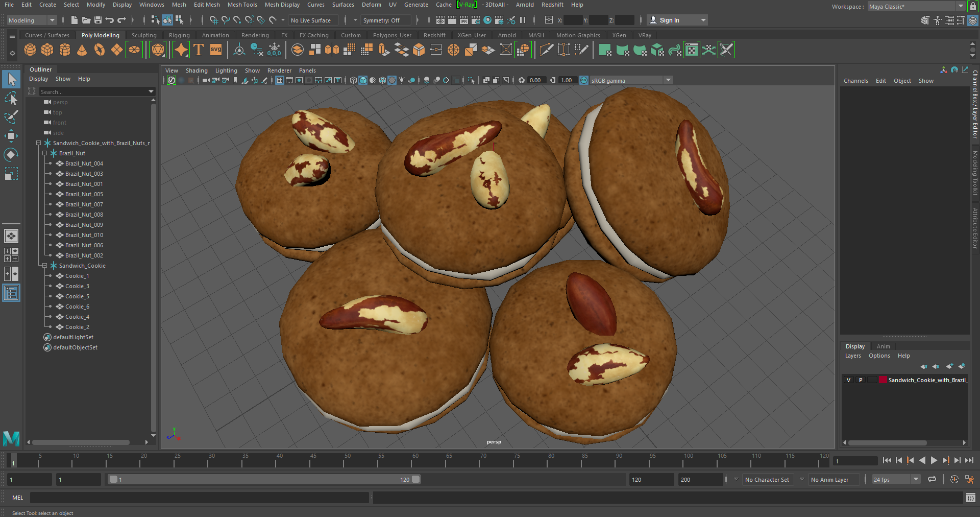
Task: Click frame 60 on the time slider
Action: [415, 461]
